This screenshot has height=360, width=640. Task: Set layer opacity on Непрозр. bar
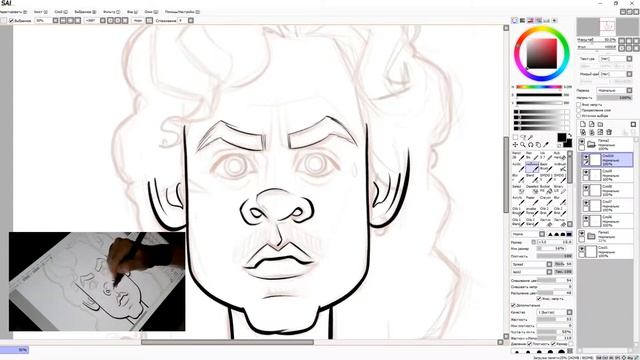coord(615,98)
